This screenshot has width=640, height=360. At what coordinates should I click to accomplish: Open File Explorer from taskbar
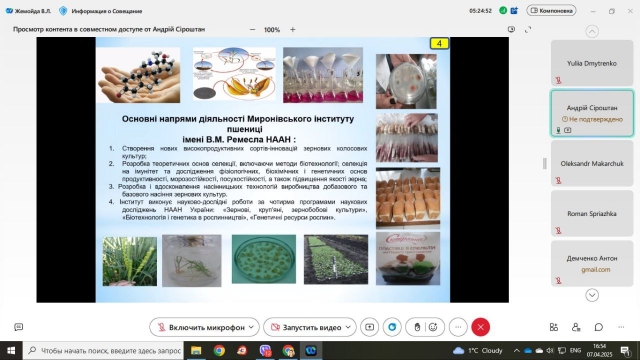(x=196, y=351)
